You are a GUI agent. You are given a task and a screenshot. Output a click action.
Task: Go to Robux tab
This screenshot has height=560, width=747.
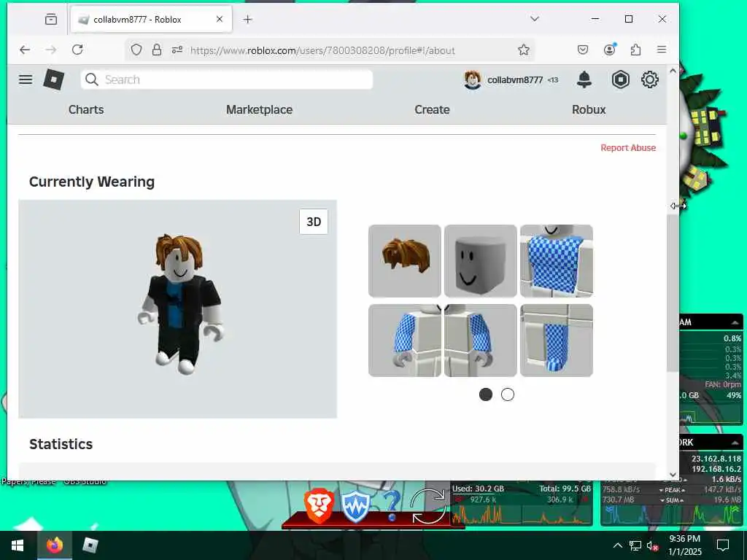[x=589, y=109]
